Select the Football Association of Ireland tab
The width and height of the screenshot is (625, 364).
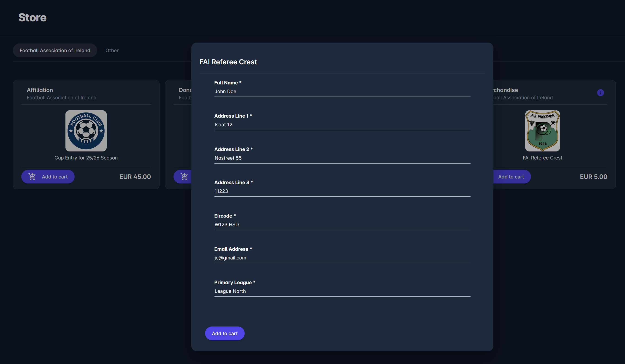tap(55, 50)
